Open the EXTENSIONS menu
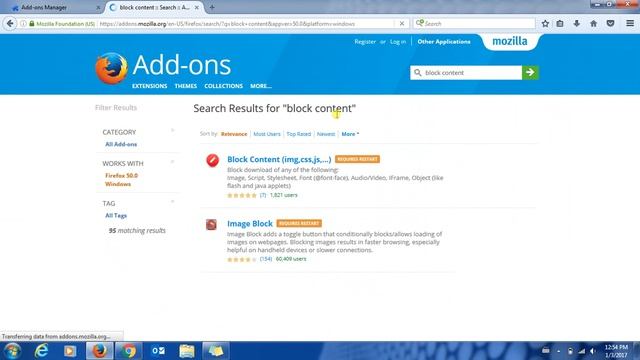 pyautogui.click(x=149, y=86)
